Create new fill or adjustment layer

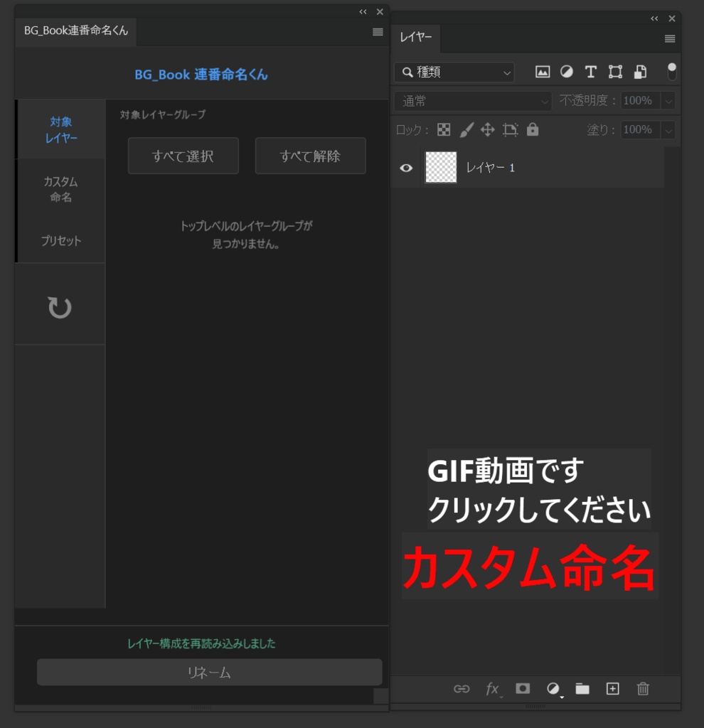point(553,688)
